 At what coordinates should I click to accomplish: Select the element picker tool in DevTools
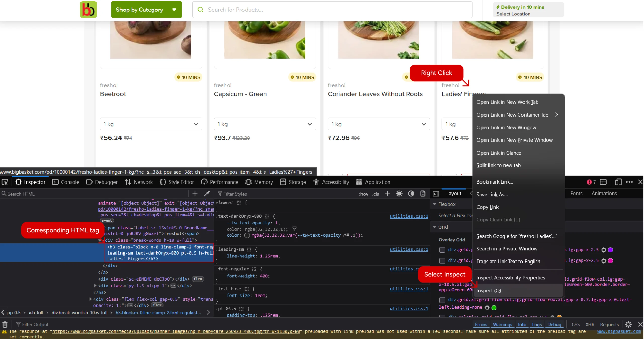coord(5,182)
